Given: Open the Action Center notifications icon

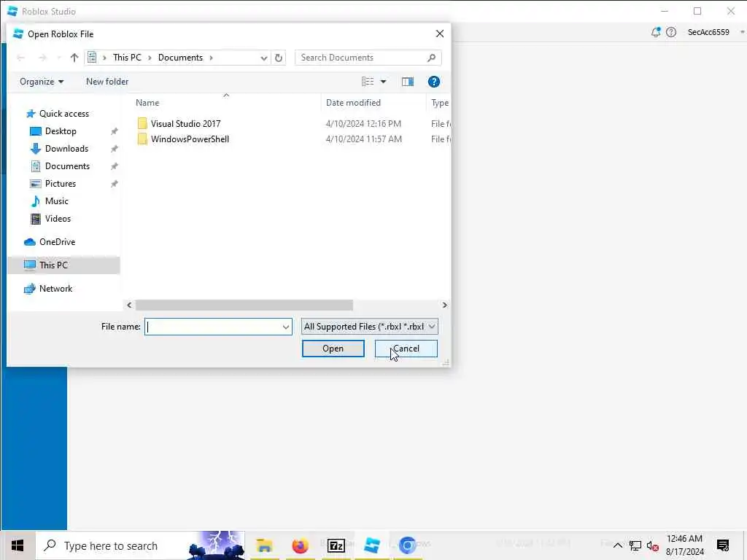Looking at the screenshot, I should (x=723, y=545).
